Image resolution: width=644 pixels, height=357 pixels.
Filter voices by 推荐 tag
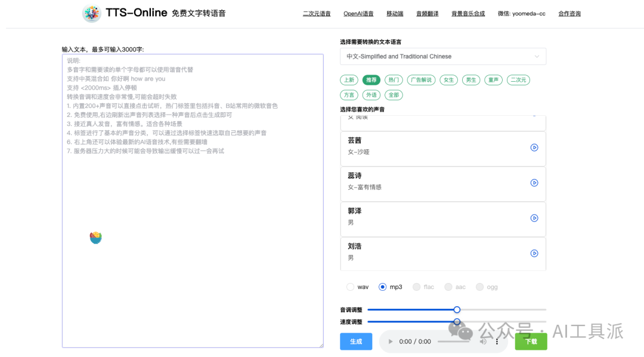point(371,80)
